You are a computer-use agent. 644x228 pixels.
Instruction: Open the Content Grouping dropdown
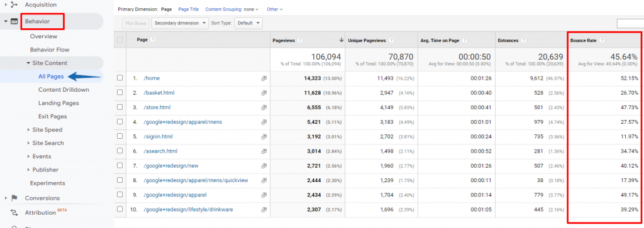pyautogui.click(x=231, y=9)
